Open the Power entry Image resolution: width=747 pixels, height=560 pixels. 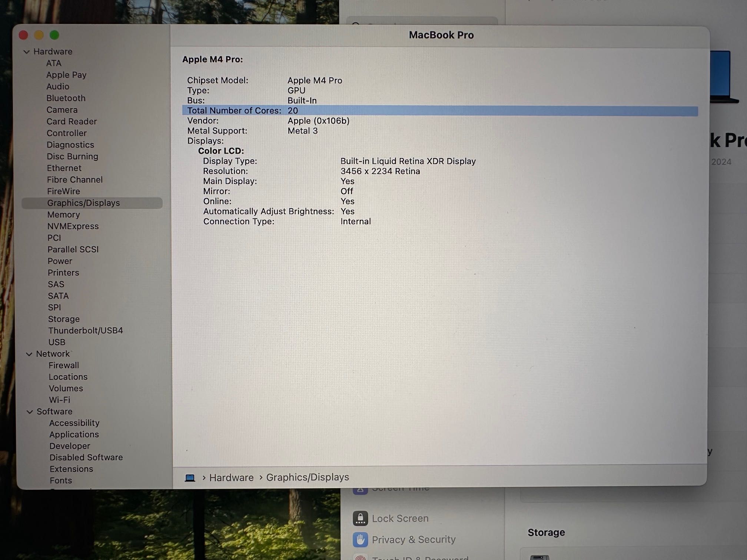[60, 261]
